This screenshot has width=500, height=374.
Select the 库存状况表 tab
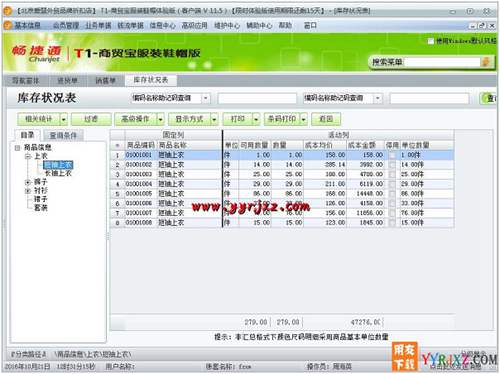coord(151,80)
